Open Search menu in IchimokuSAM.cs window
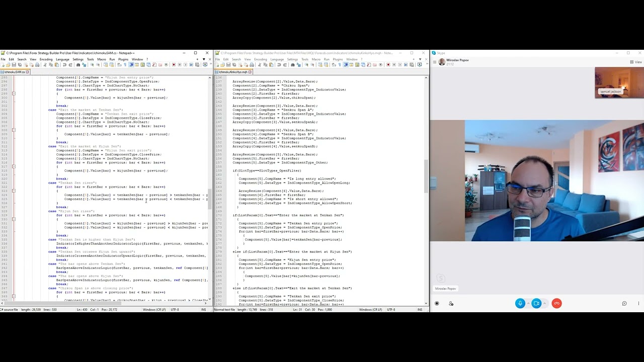 [22, 59]
